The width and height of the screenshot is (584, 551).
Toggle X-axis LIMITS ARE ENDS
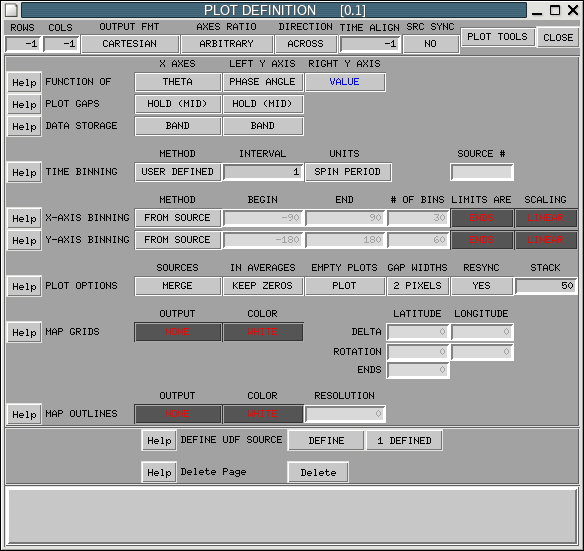(x=482, y=218)
